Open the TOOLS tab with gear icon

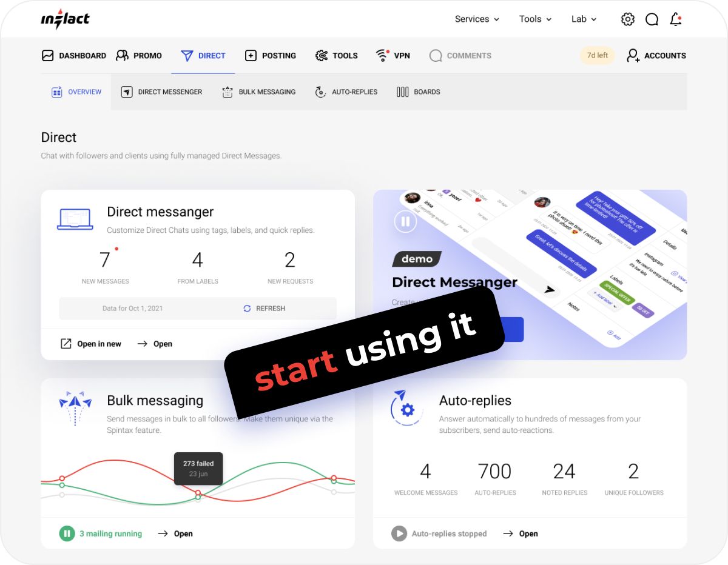(337, 55)
